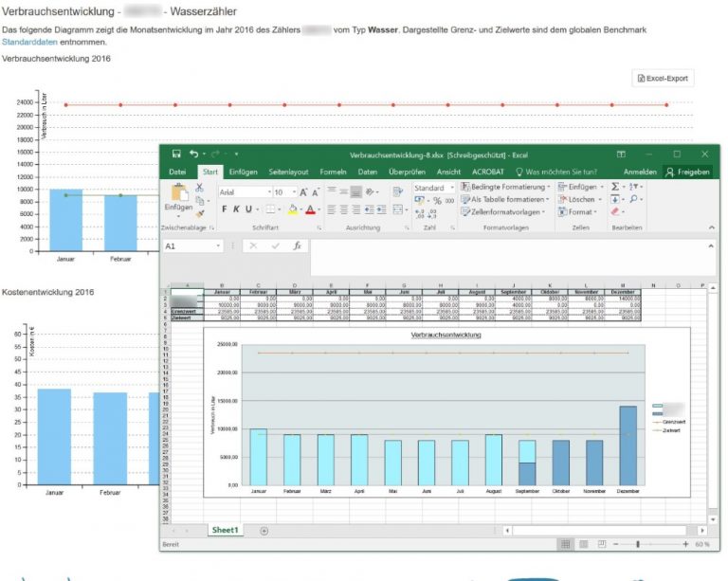This screenshot has height=581, width=728.
Task: Open find and select magnifier icon
Action: point(635,199)
